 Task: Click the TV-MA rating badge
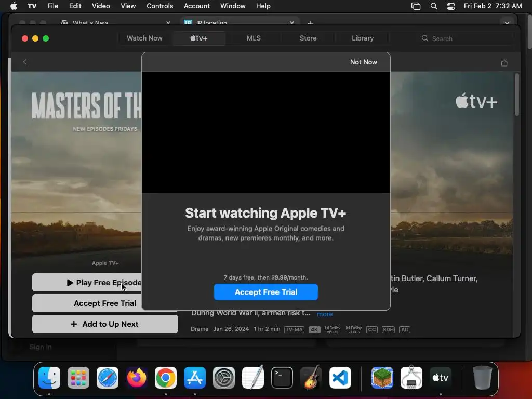[294, 329]
